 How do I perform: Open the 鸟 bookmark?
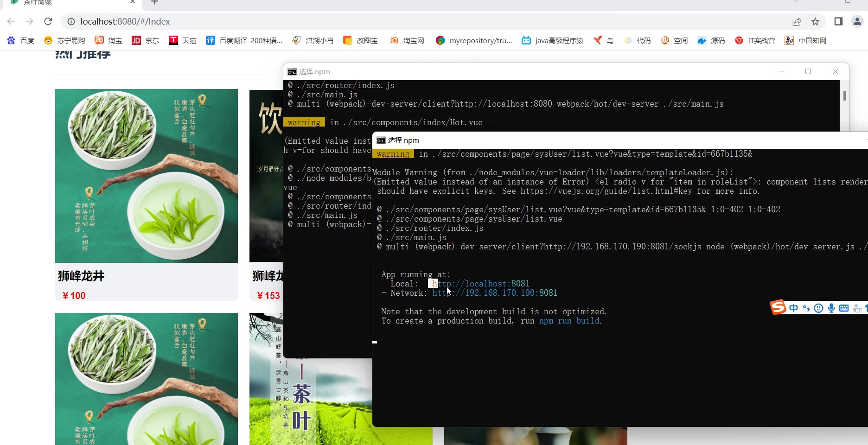tap(603, 40)
